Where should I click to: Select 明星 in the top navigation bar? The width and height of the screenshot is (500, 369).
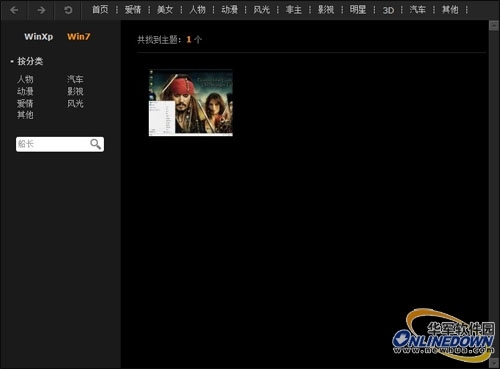pyautogui.click(x=358, y=10)
